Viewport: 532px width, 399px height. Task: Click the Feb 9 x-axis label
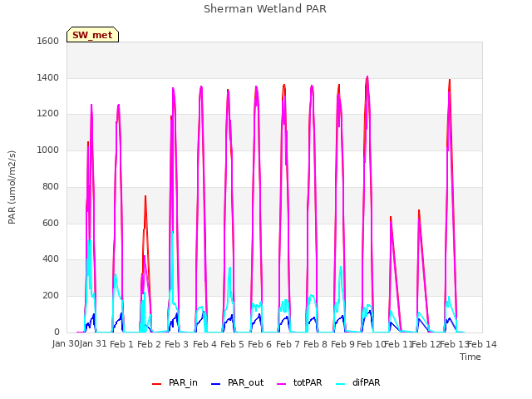(342, 344)
